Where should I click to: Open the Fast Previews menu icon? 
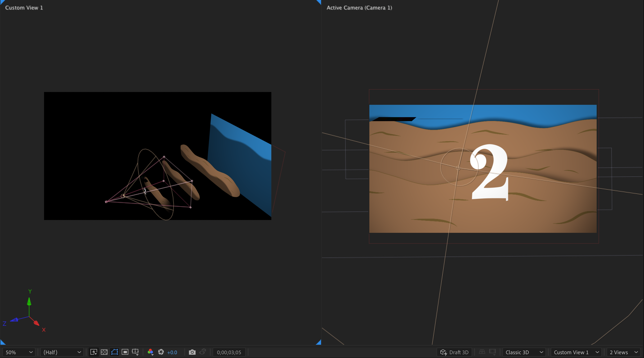coord(94,352)
